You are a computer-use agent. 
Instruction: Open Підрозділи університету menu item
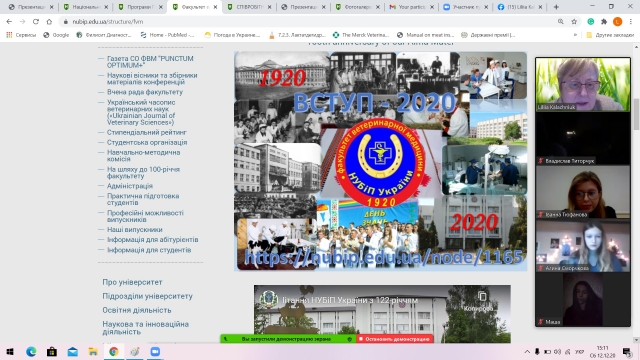coord(147,296)
